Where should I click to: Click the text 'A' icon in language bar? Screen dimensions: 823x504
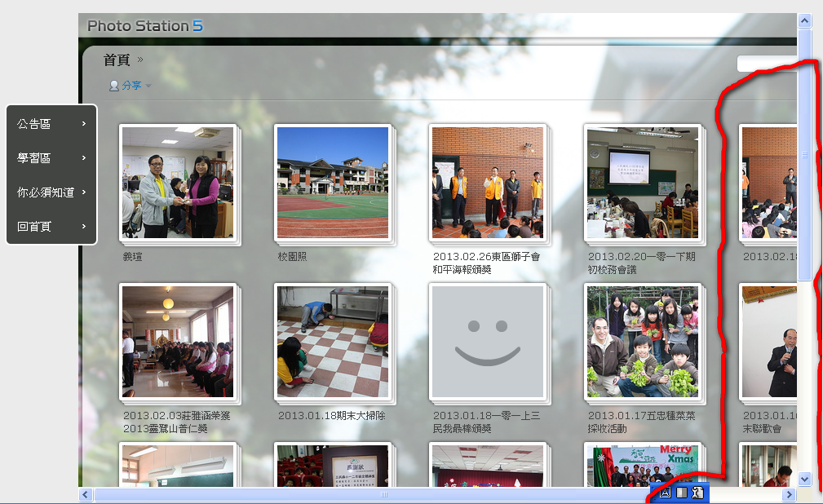[665, 493]
